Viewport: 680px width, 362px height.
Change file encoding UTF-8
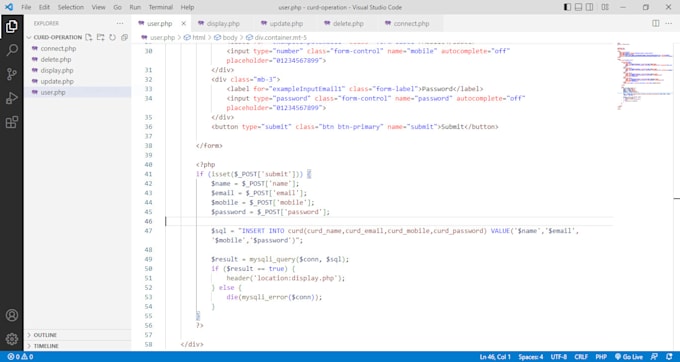tap(559, 357)
